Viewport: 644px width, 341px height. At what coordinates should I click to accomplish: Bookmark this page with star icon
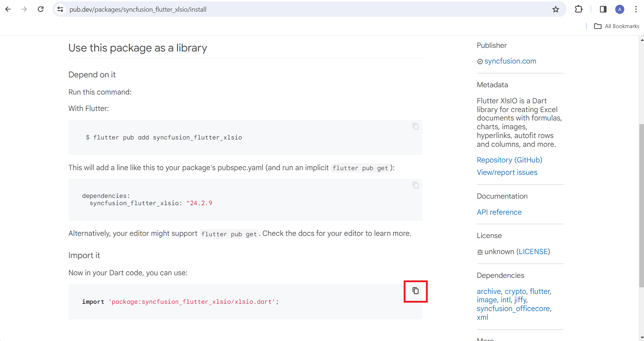pos(555,9)
